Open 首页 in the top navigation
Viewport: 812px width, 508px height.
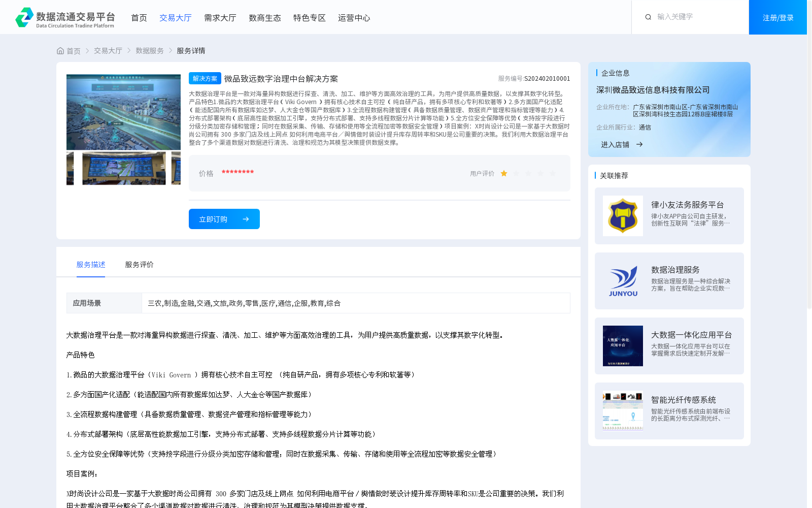coord(139,18)
